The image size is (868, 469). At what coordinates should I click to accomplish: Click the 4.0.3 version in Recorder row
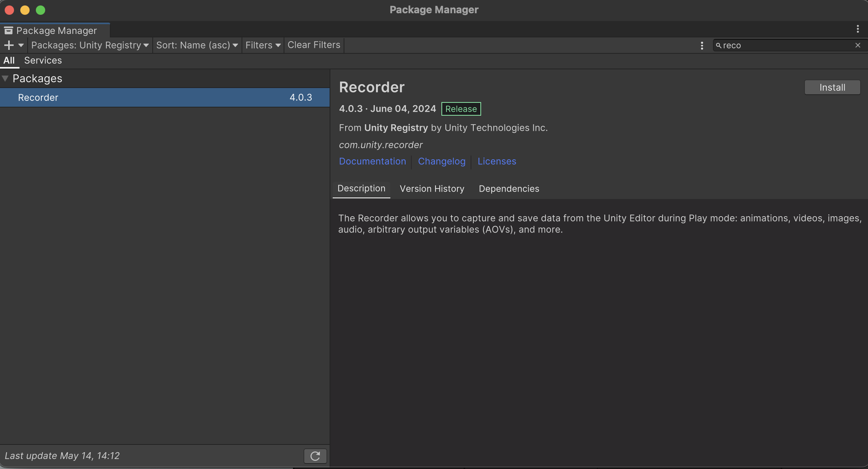point(301,97)
